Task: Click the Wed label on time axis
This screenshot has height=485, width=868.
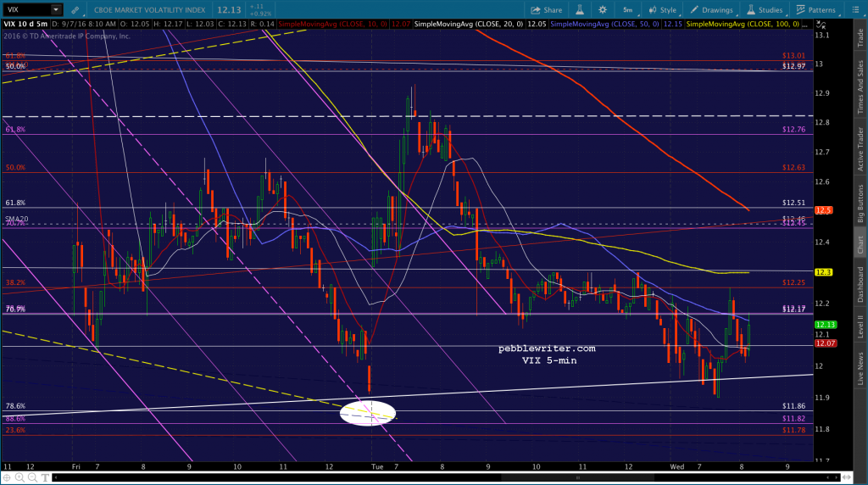Action: [x=677, y=466]
